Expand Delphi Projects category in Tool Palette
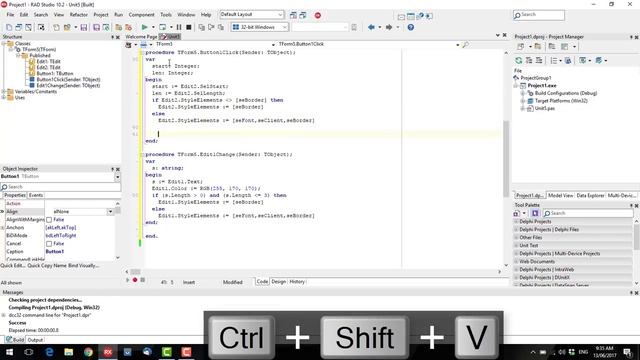 (516, 222)
